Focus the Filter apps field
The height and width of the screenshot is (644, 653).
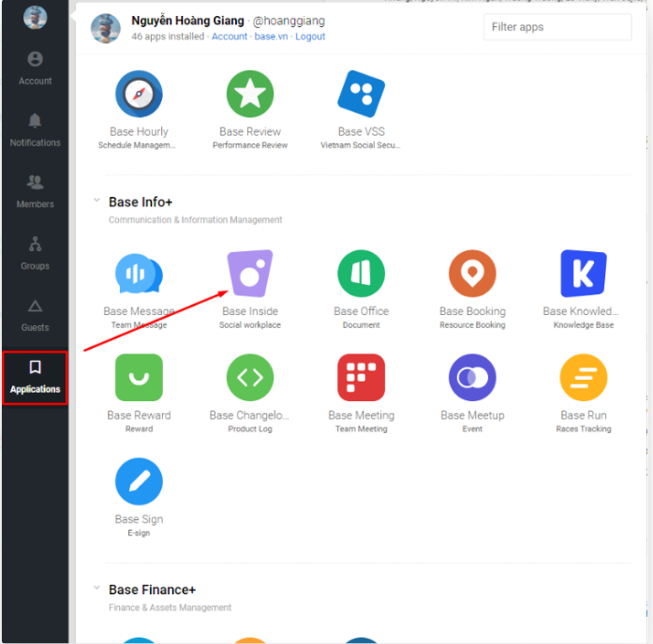(x=557, y=27)
